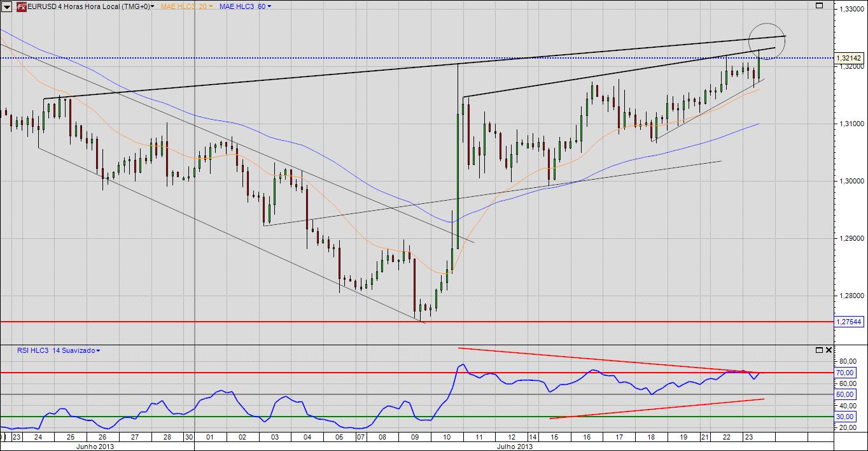Click the Julho 2013 month label
The image size is (868, 451).
click(515, 447)
